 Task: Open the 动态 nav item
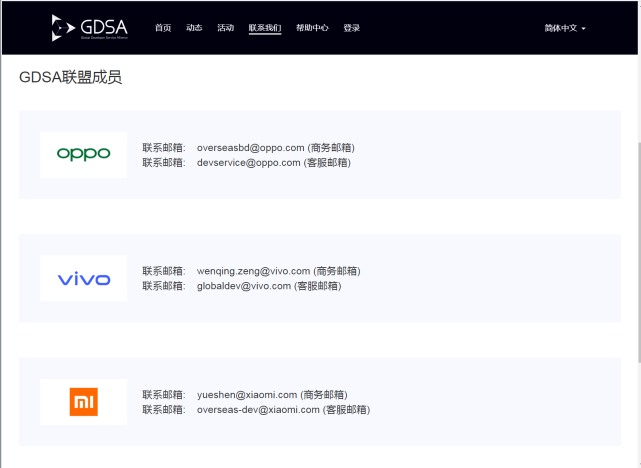pyautogui.click(x=194, y=28)
